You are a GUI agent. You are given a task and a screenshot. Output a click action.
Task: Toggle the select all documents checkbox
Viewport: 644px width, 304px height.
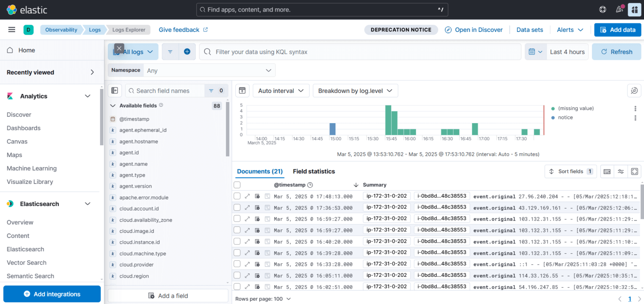[x=237, y=185]
